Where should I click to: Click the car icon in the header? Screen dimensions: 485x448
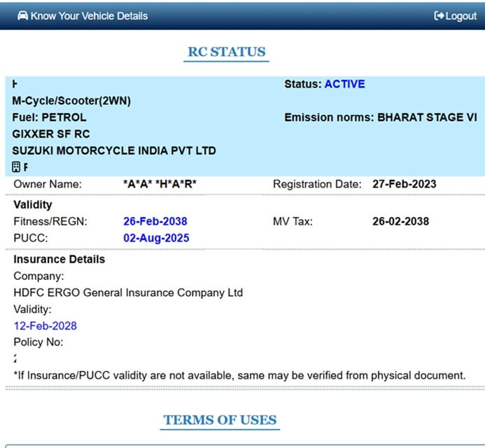tap(22, 15)
